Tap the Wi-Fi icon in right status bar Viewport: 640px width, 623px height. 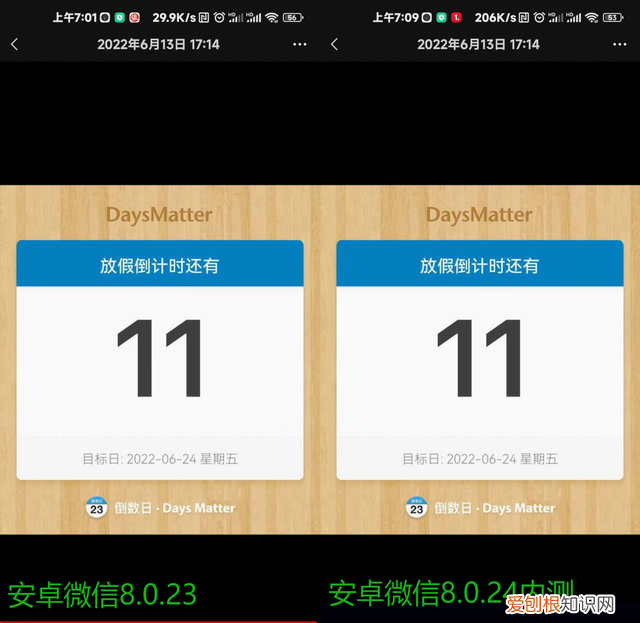click(591, 18)
